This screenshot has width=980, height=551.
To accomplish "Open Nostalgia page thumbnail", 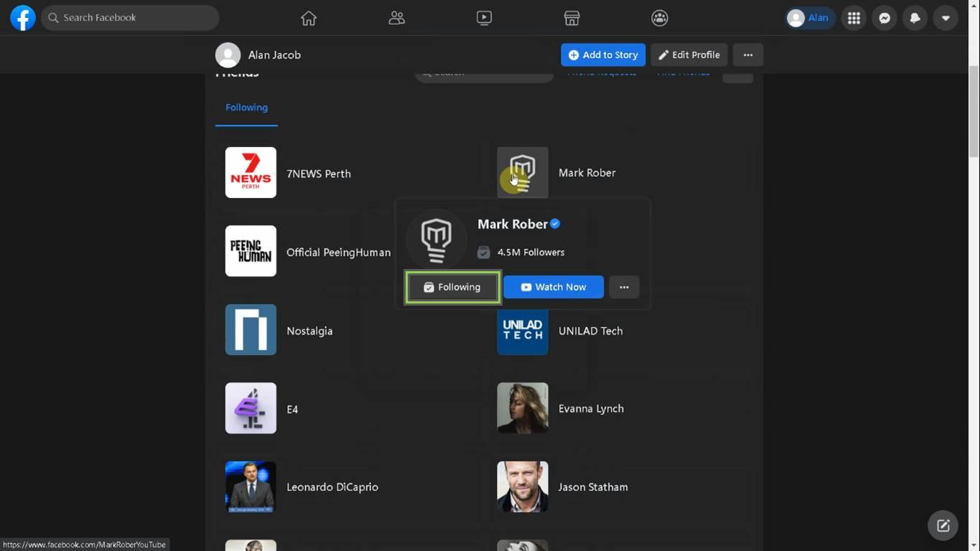I will [x=251, y=330].
